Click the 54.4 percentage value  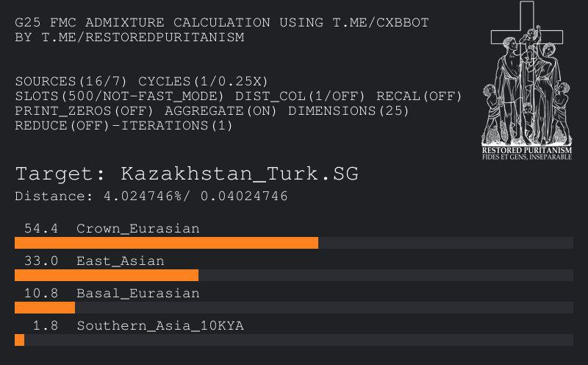tap(41, 228)
